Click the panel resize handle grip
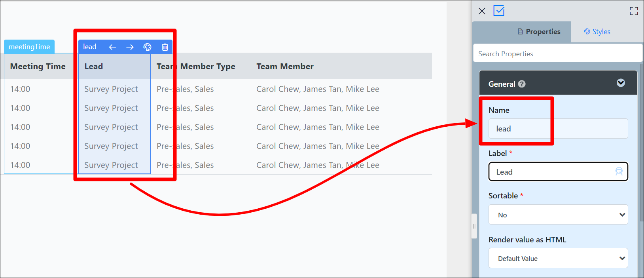This screenshot has width=644, height=278. point(474,226)
